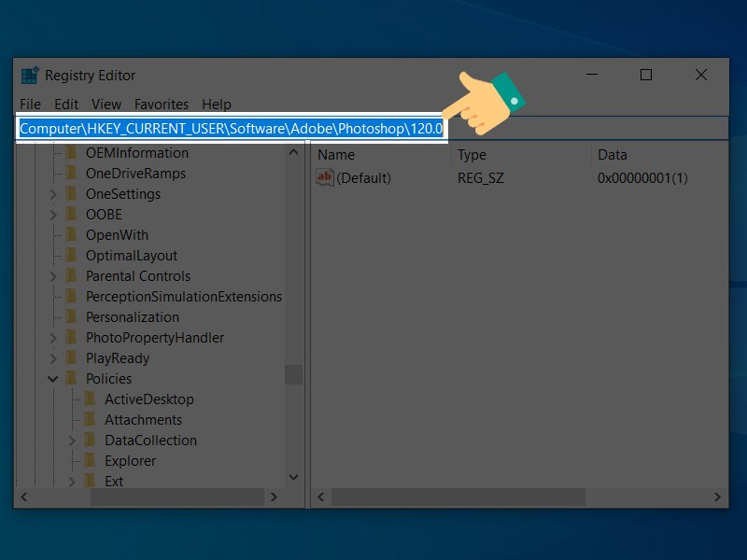Click tree pane vertical scrollbar thumb
747x560 pixels.
point(293,374)
